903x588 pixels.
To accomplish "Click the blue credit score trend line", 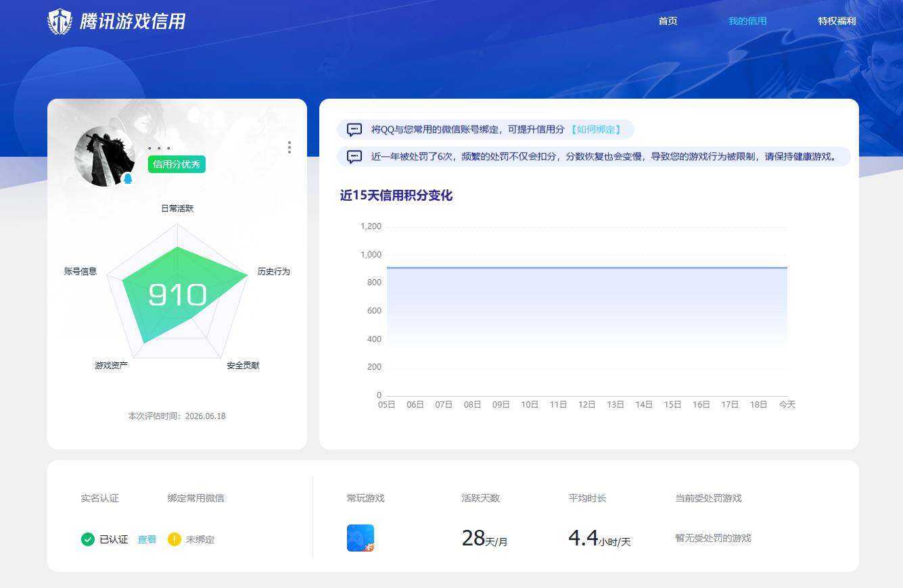I will (587, 268).
